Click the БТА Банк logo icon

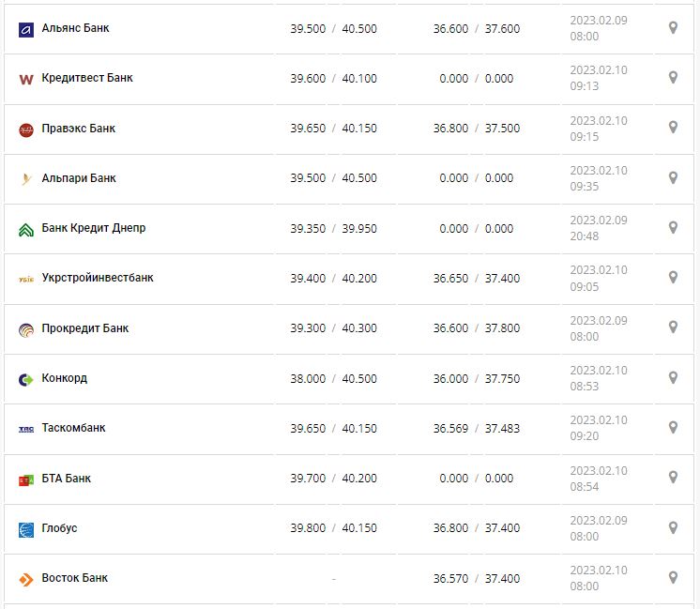pyautogui.click(x=26, y=480)
